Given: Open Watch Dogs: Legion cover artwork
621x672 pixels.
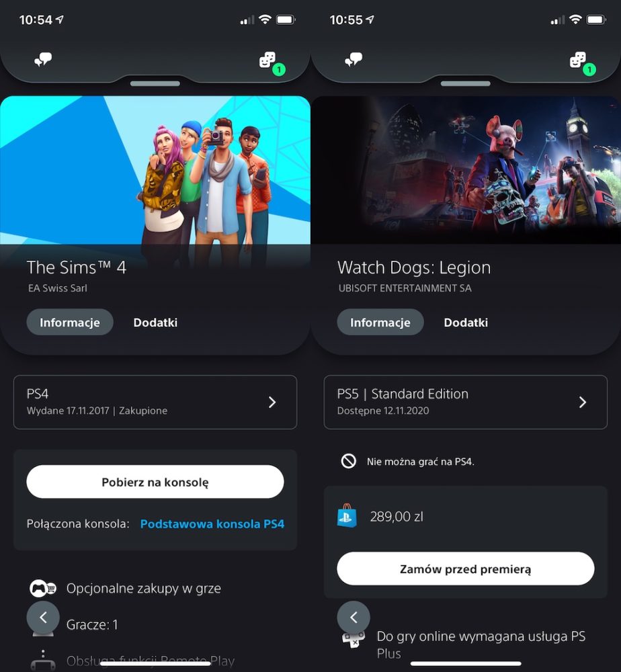Looking at the screenshot, I should 466,170.
